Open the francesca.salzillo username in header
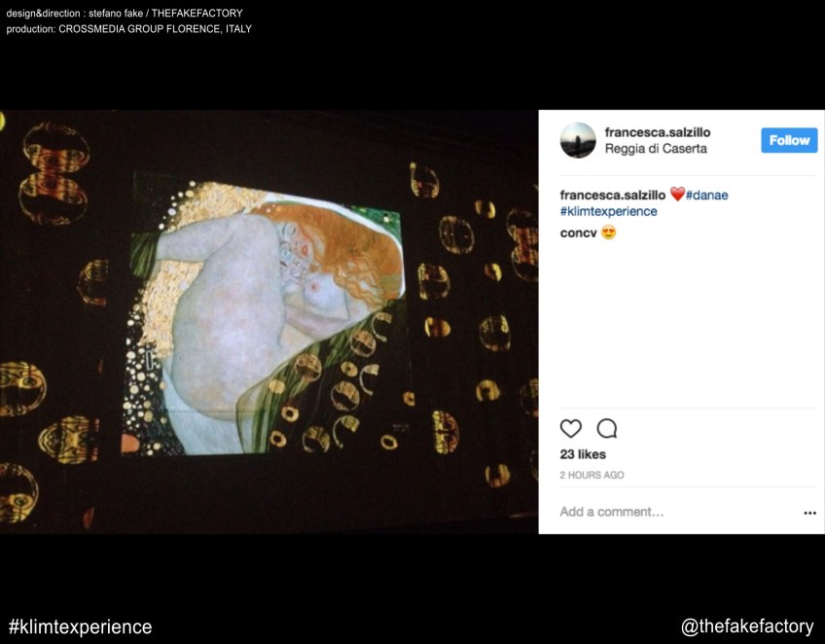 tap(657, 132)
